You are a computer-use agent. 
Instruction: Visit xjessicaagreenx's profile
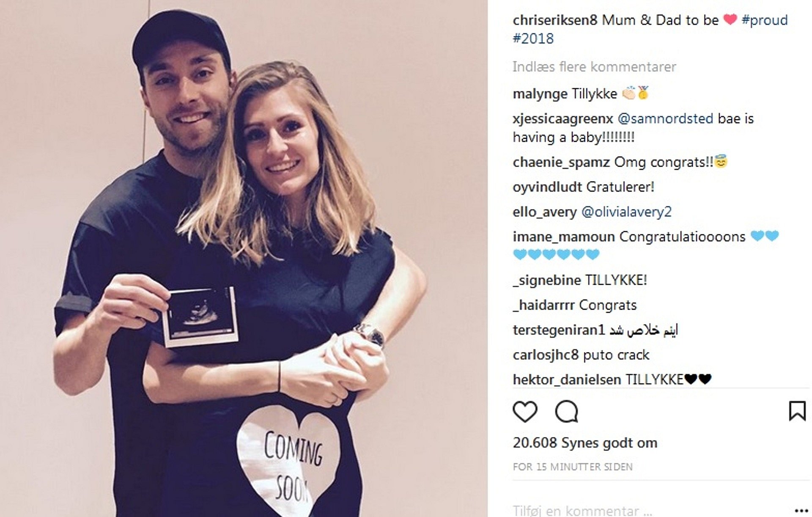pos(562,119)
